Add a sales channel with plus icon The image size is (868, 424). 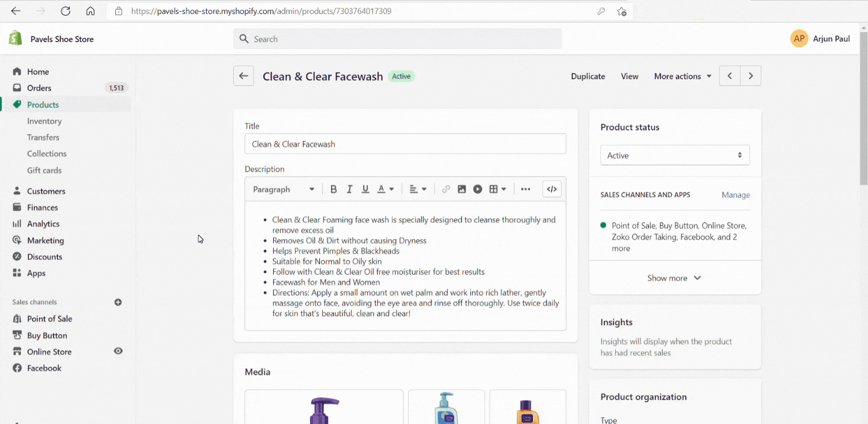point(118,302)
